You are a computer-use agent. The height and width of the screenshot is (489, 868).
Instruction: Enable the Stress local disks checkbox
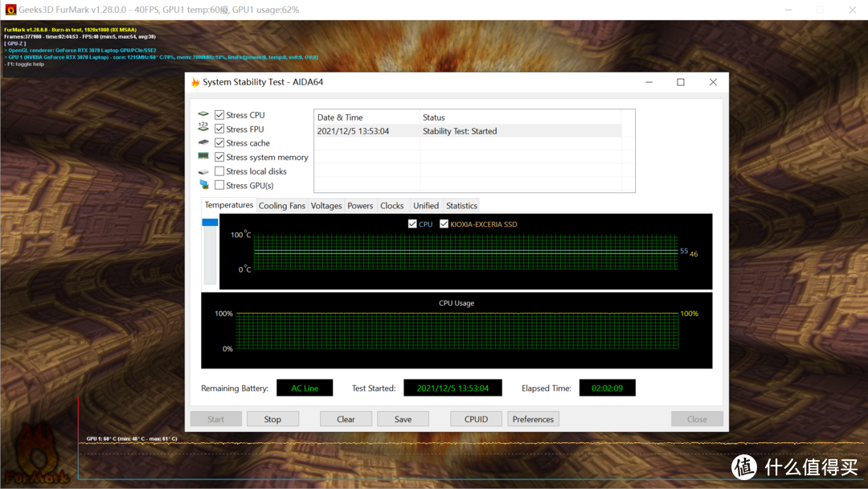pyautogui.click(x=219, y=171)
